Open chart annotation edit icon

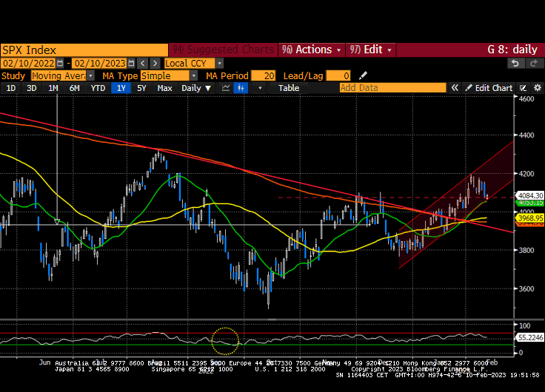[x=523, y=88]
